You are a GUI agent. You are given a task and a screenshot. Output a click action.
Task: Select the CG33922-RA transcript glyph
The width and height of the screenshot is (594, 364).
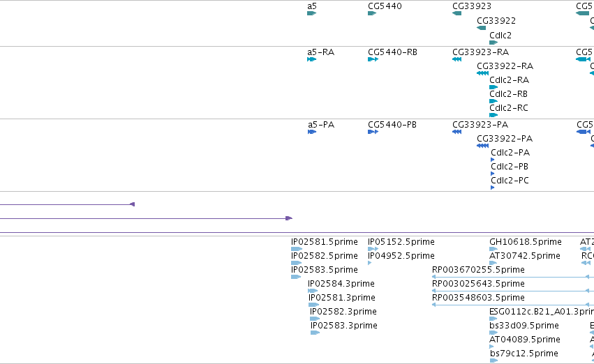click(x=482, y=73)
